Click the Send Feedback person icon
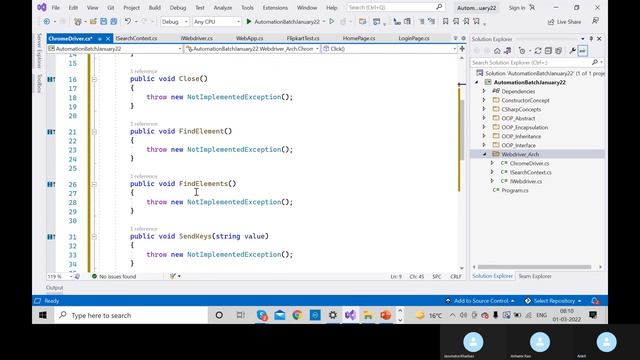 pyautogui.click(x=595, y=21)
